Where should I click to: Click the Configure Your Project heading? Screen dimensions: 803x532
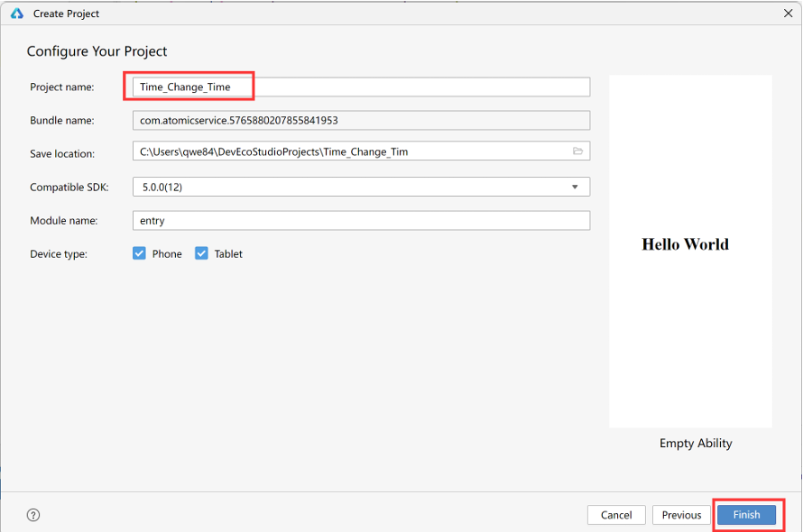coord(97,51)
